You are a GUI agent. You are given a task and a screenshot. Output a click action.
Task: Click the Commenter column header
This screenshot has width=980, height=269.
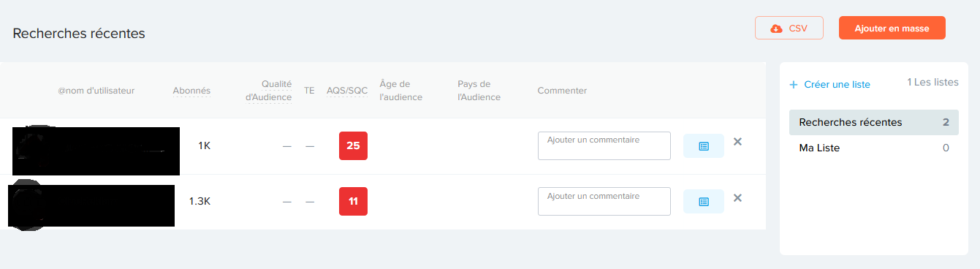click(562, 91)
